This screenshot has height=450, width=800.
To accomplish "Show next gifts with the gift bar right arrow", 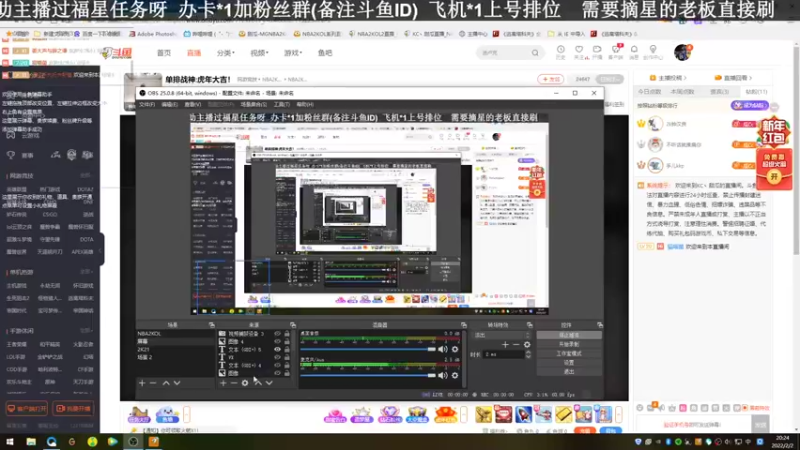I will click(x=618, y=414).
